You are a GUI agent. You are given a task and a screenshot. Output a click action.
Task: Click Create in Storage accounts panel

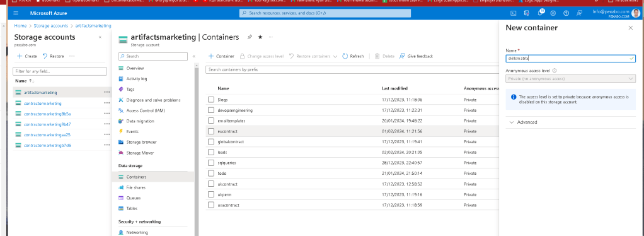26,56
